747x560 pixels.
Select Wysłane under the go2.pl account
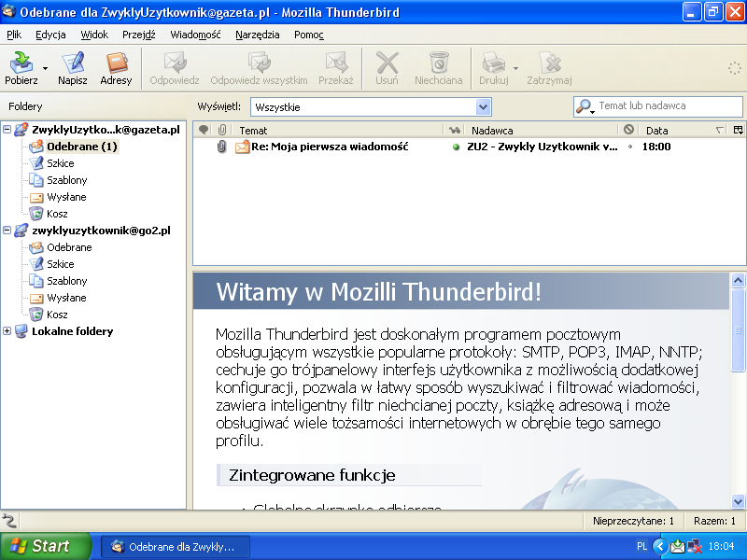point(66,298)
